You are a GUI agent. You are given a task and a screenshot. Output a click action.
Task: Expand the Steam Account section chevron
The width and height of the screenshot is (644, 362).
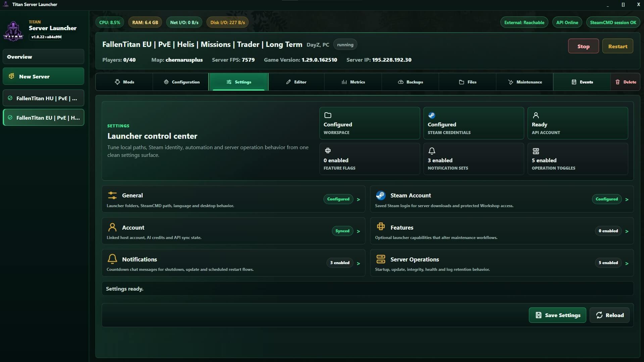pos(627,199)
